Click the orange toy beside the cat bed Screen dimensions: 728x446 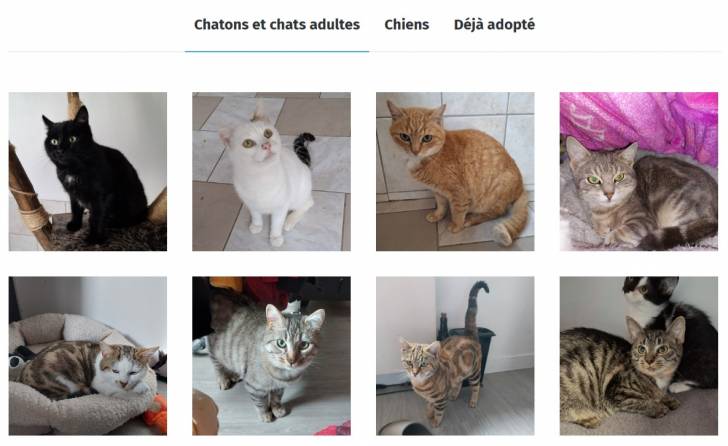click(156, 413)
